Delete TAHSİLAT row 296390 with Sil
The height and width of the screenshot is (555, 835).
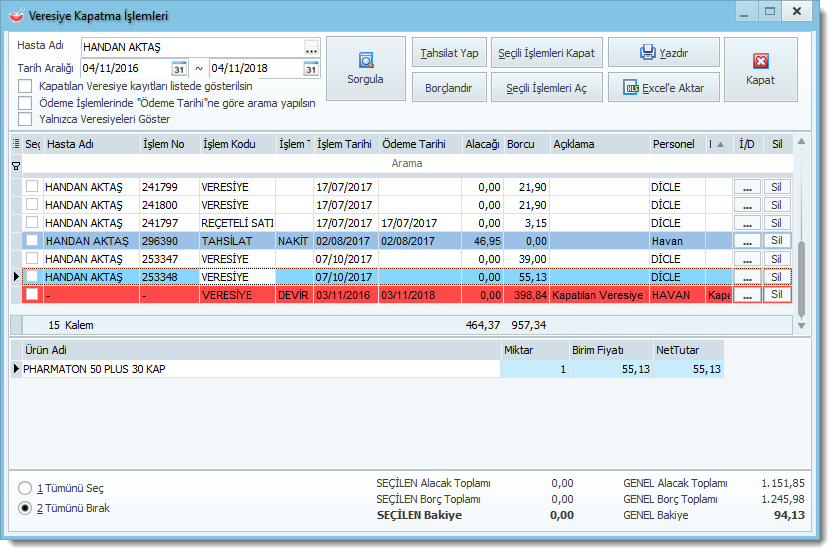pos(777,241)
